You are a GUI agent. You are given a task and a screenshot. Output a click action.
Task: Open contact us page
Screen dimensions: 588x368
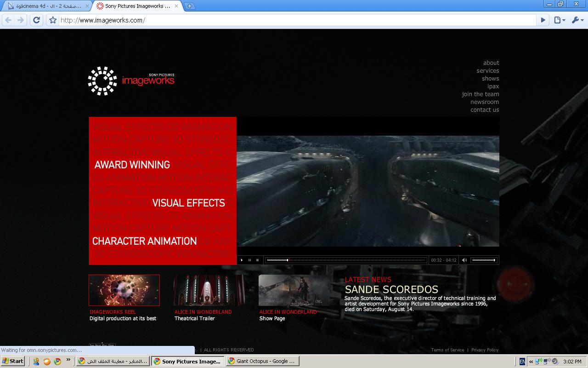pos(484,110)
